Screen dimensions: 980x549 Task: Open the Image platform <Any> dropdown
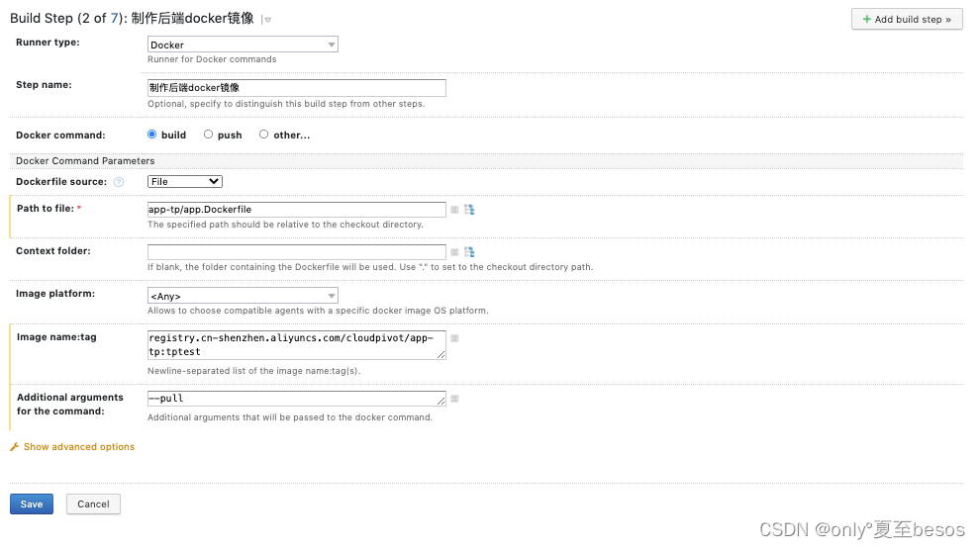tap(243, 296)
